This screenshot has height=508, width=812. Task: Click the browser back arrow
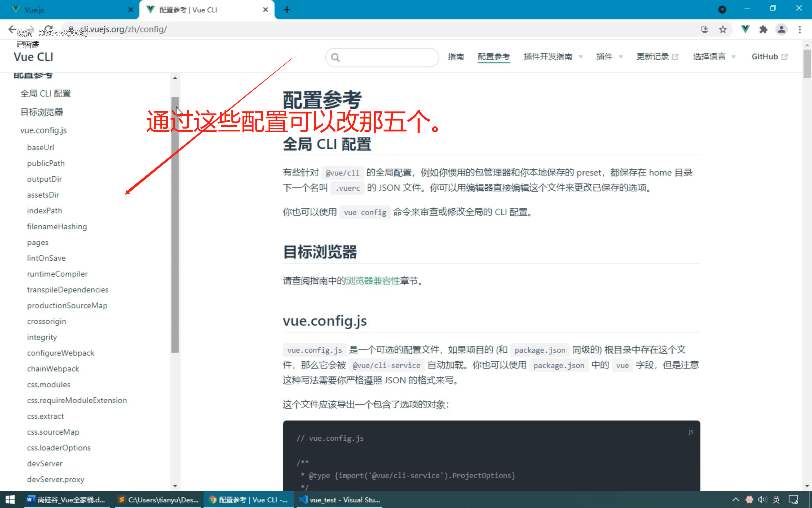point(12,30)
